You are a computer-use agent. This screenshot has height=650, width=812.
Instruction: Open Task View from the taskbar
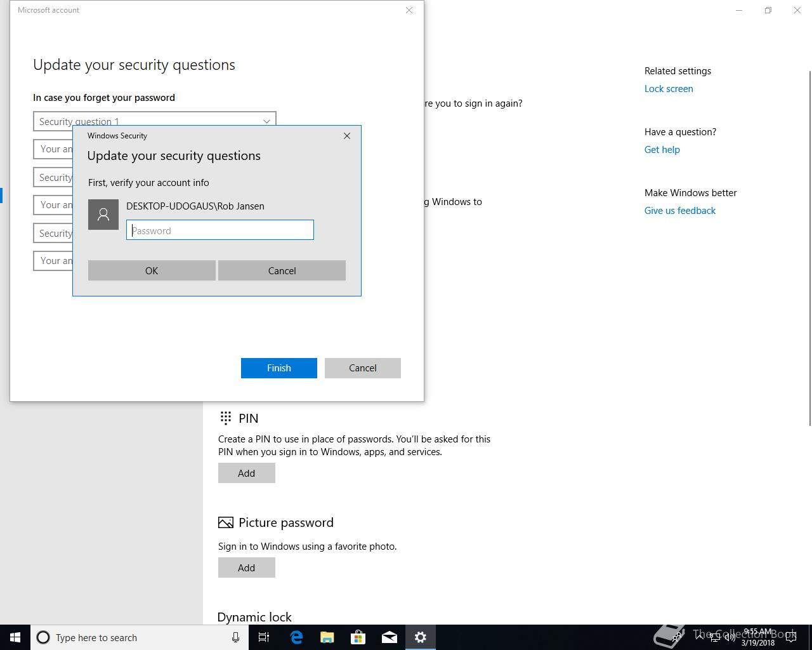(264, 637)
